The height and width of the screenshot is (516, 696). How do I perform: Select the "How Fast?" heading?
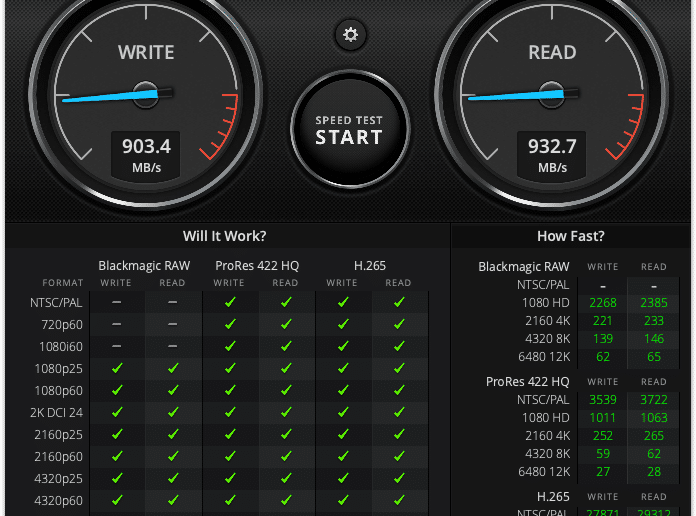pyautogui.click(x=571, y=236)
